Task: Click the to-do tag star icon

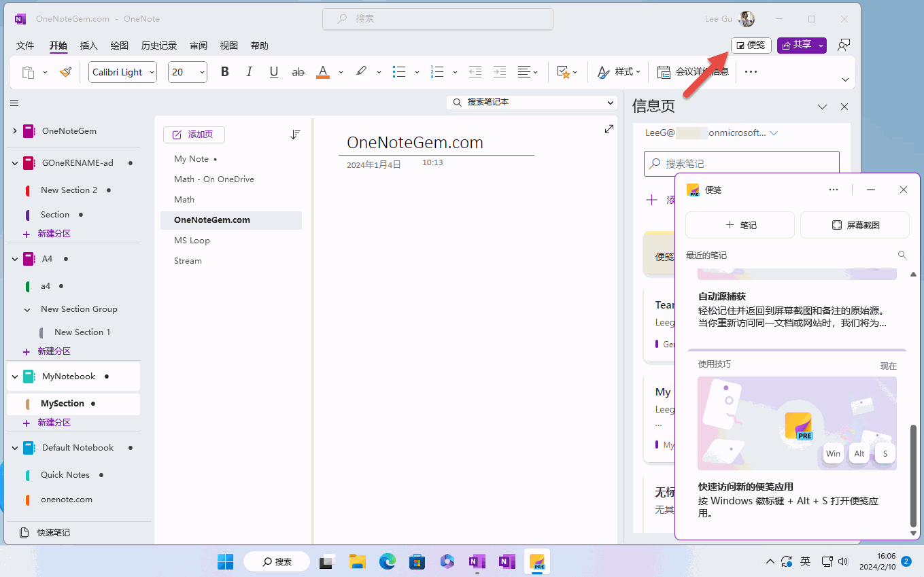Action: point(562,72)
